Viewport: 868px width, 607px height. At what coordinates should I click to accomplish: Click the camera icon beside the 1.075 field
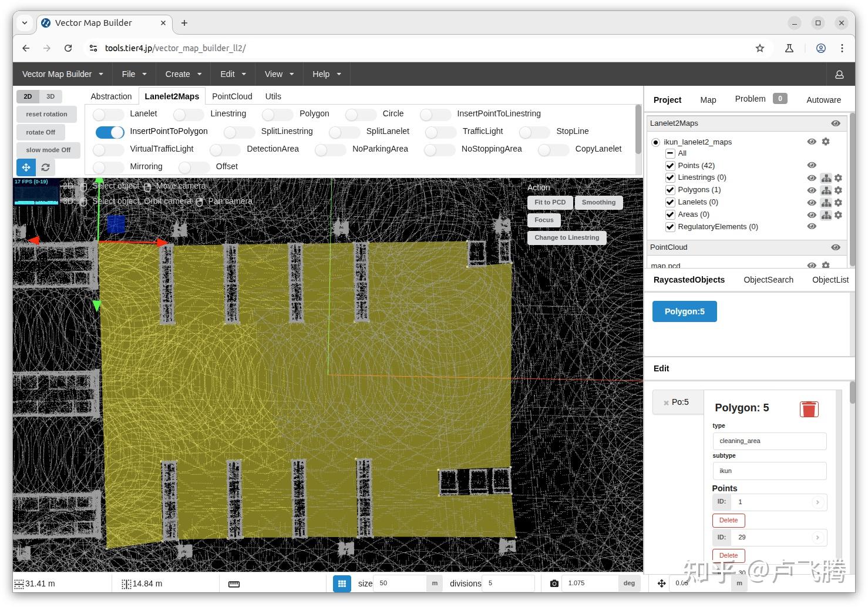coord(554,583)
